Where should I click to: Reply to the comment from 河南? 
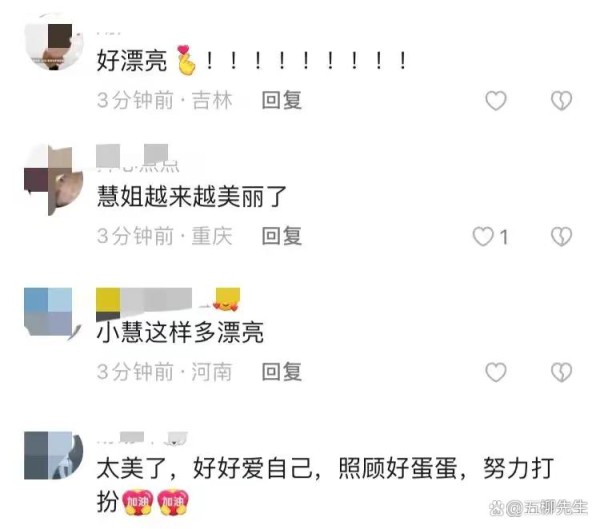point(282,371)
